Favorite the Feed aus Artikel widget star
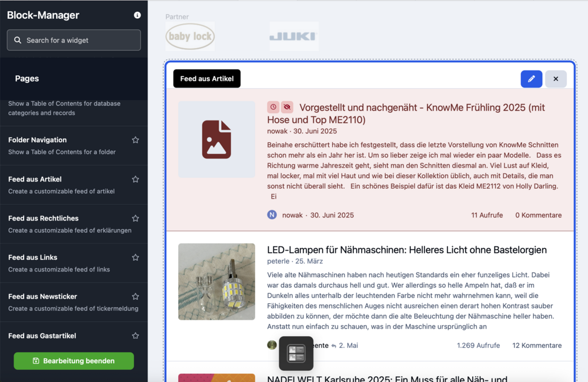This screenshot has width=588, height=382. click(135, 179)
